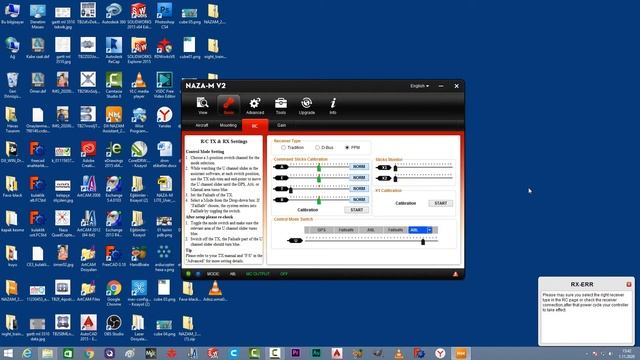
Task: Click the X2 sticks monitor slider
Action: 395,179
